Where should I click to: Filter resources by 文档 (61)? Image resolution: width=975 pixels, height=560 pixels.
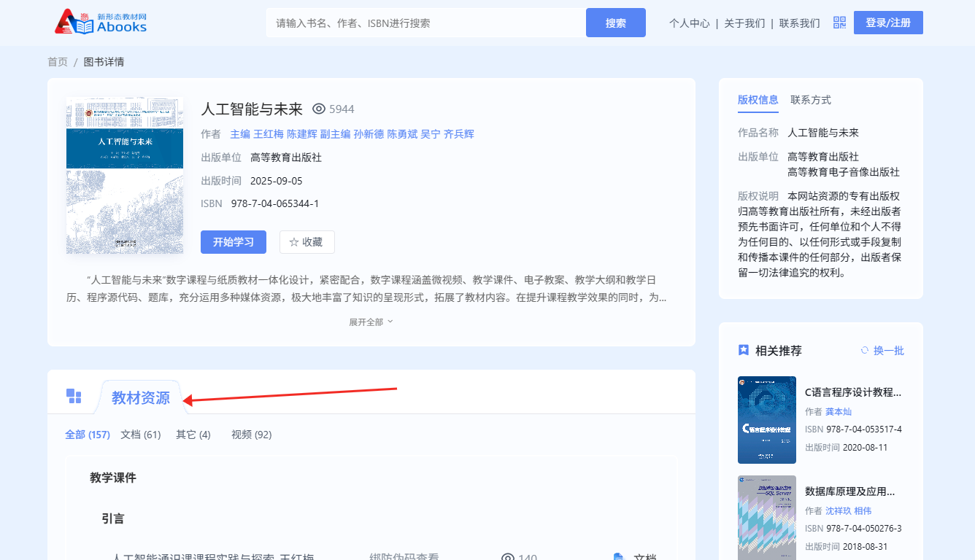pyautogui.click(x=140, y=435)
